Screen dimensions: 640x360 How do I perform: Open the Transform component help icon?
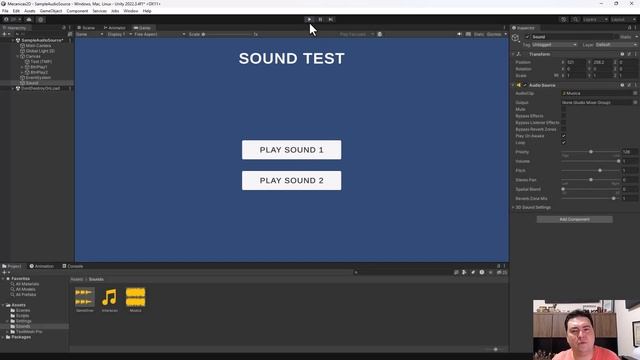click(622, 54)
